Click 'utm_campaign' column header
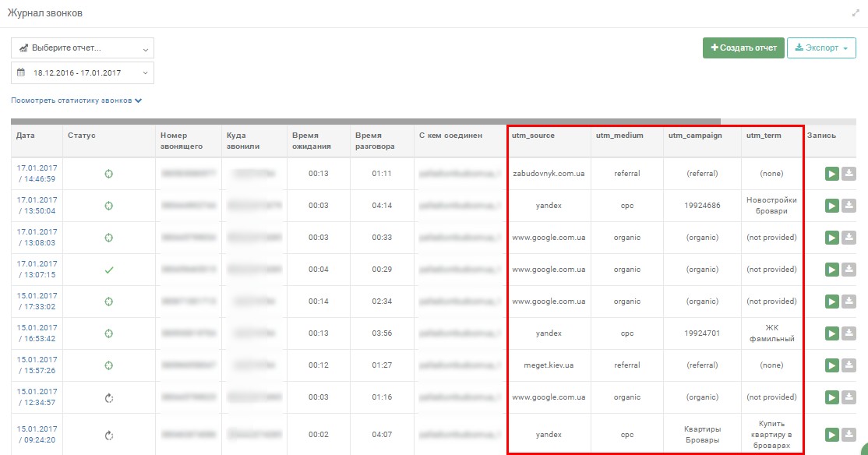 [x=695, y=135]
